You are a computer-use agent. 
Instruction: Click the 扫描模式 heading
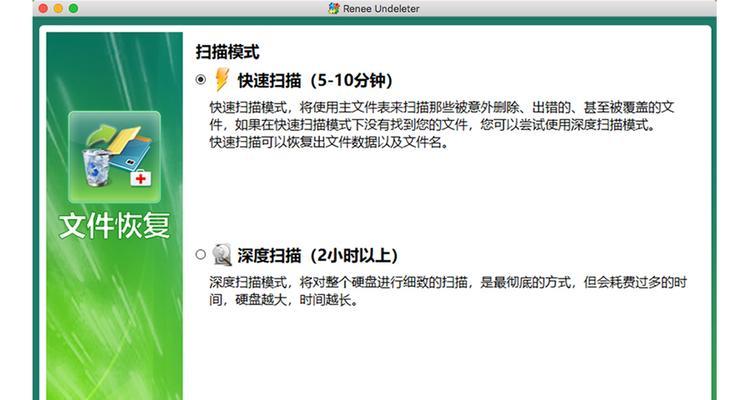(227, 52)
